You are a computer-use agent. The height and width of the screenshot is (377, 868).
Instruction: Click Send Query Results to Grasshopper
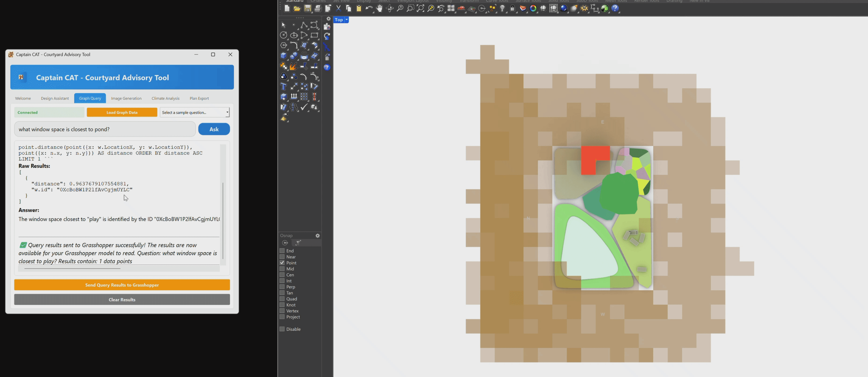[122, 285]
